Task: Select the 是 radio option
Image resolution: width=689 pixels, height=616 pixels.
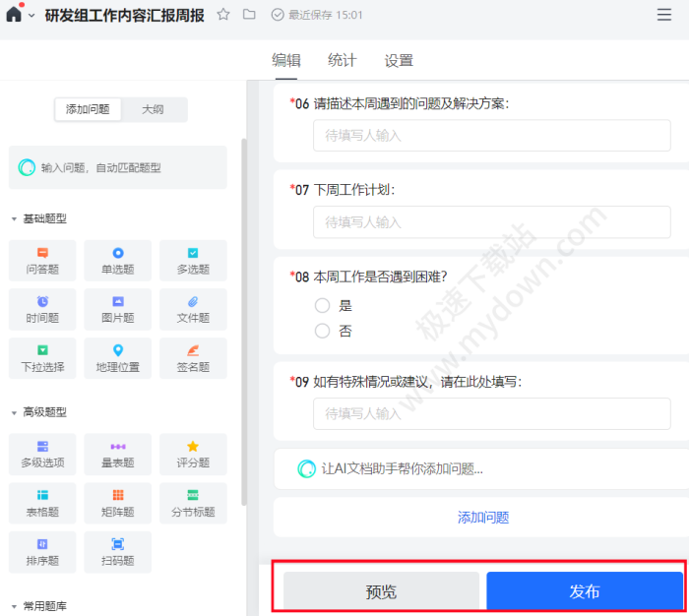Action: click(322, 306)
